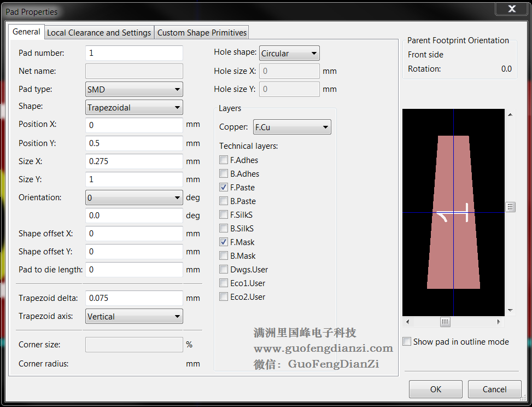Click the preview horizontal scrollbar thumb
The width and height of the screenshot is (532, 407).
click(445, 322)
